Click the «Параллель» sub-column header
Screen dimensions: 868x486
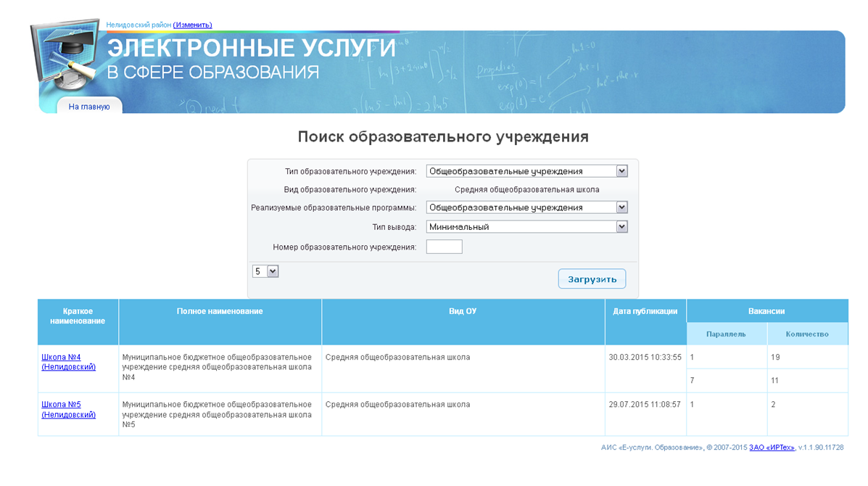pyautogui.click(x=726, y=334)
